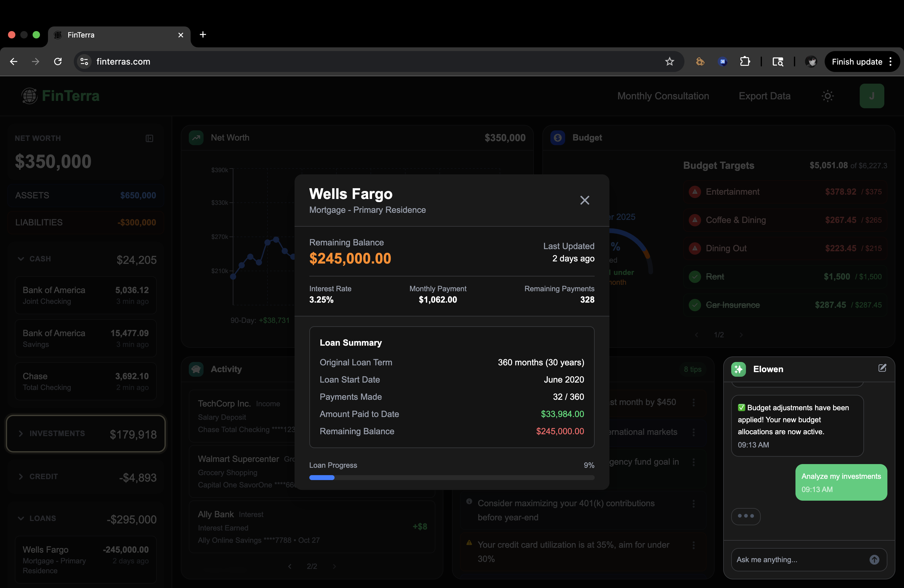The image size is (904, 588).
Task: Reload the page in the browser
Action: (58, 62)
